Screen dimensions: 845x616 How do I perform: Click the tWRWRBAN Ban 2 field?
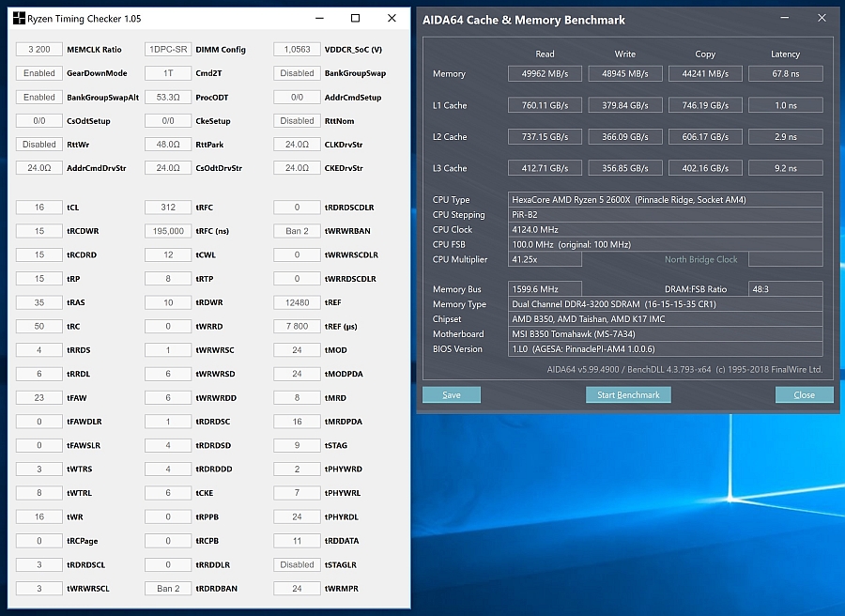[x=297, y=231]
